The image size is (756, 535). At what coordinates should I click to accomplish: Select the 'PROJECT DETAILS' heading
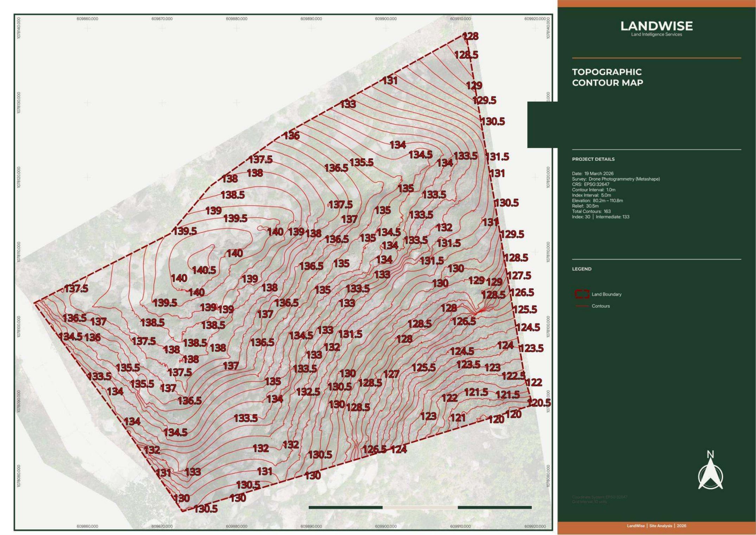click(593, 159)
